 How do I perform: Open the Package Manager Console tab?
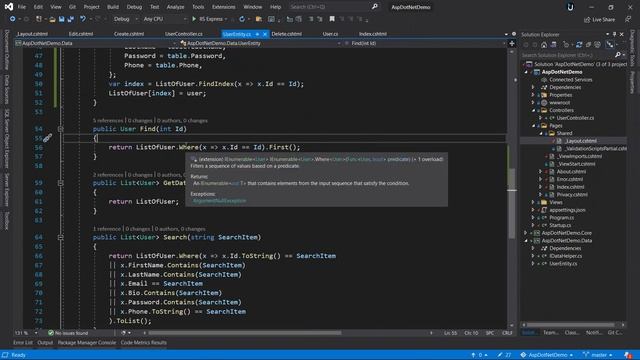click(x=87, y=343)
